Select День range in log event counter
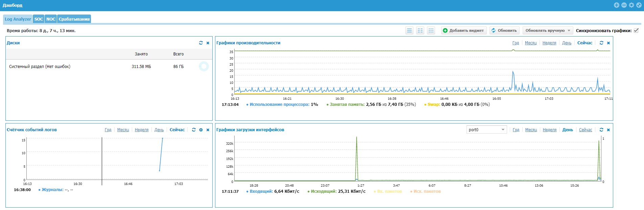 coord(159,130)
